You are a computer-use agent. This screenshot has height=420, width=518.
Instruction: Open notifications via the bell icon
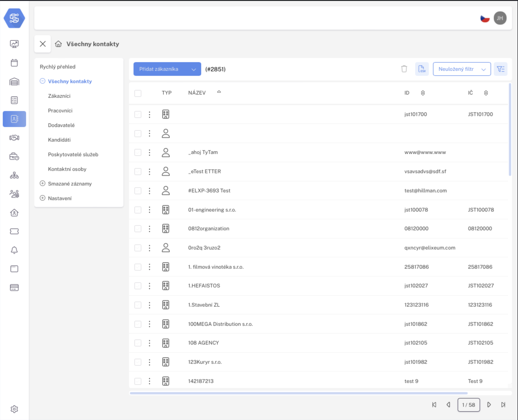(14, 250)
